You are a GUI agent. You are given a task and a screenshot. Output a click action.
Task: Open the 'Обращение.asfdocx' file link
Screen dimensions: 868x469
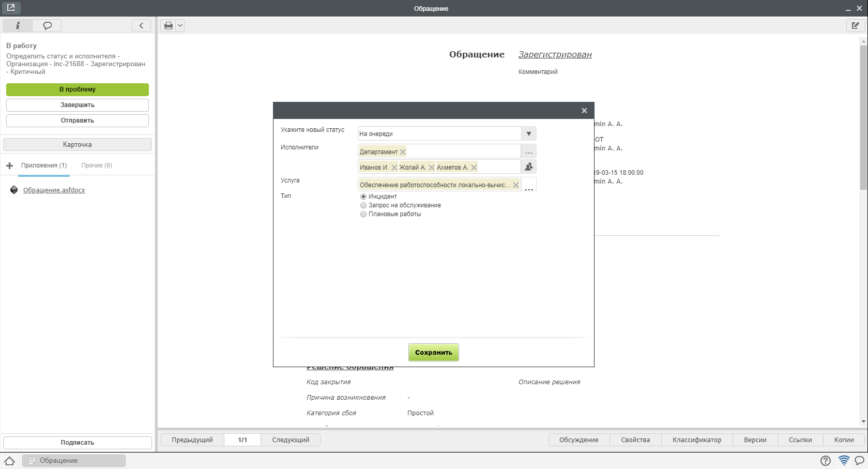(54, 190)
